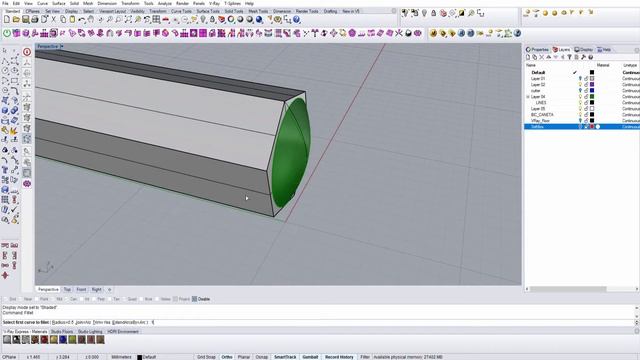Click the layer Tools hammer icon
This screenshot has width=640, height=360.
(583, 57)
